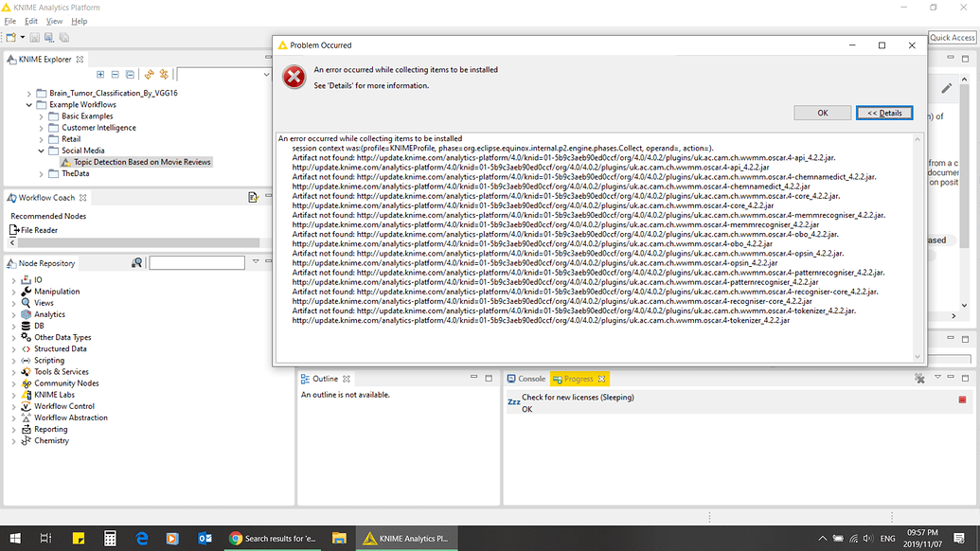Collapse all trees in KNIME Explorer
The width and height of the screenshot is (980, 551).
tap(115, 74)
